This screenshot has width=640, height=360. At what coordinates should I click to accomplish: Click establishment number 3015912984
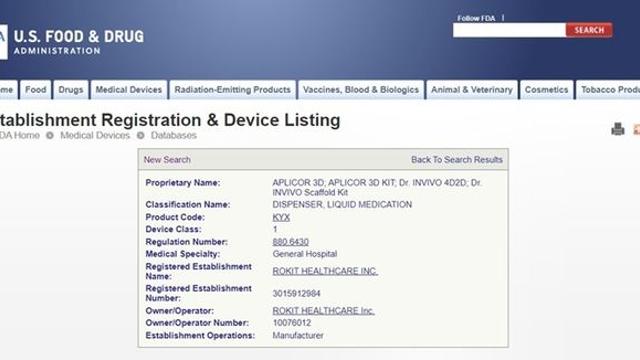pyautogui.click(x=296, y=293)
